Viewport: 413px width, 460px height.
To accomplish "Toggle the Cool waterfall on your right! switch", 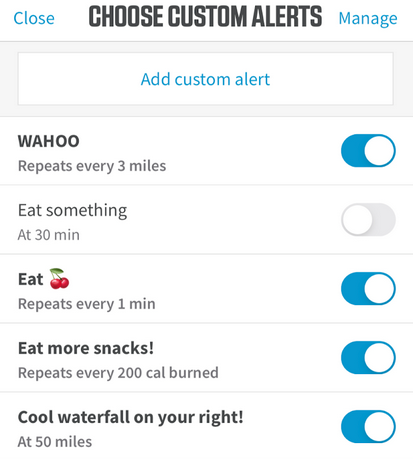I will pyautogui.click(x=368, y=427).
